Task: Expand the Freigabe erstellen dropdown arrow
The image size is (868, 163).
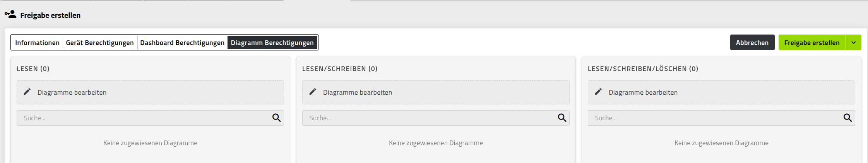Action: [x=853, y=43]
